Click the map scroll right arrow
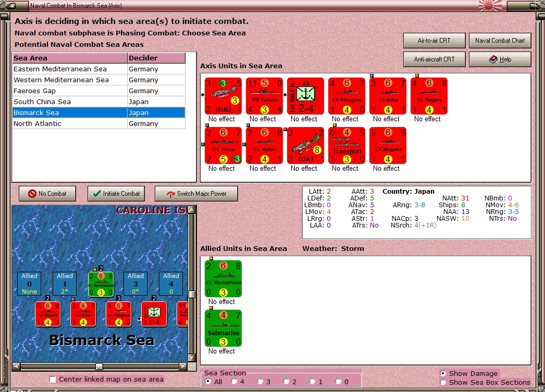 183,366
